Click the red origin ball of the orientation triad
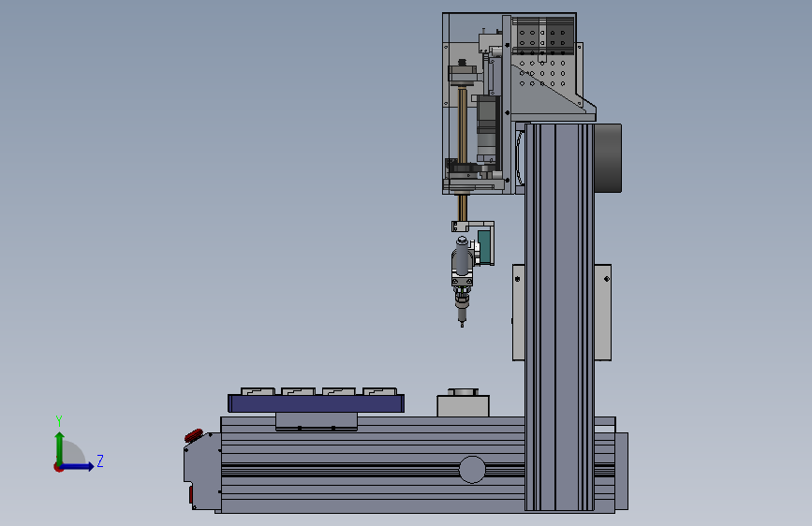 (58, 467)
